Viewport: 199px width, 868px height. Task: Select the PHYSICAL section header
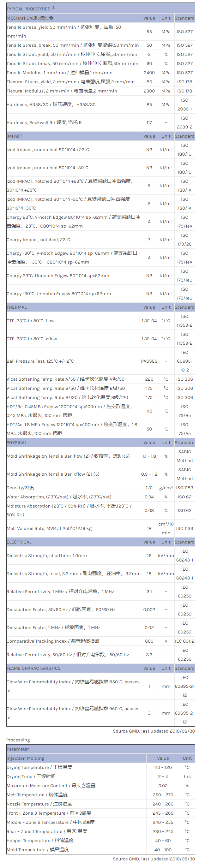tap(16, 443)
